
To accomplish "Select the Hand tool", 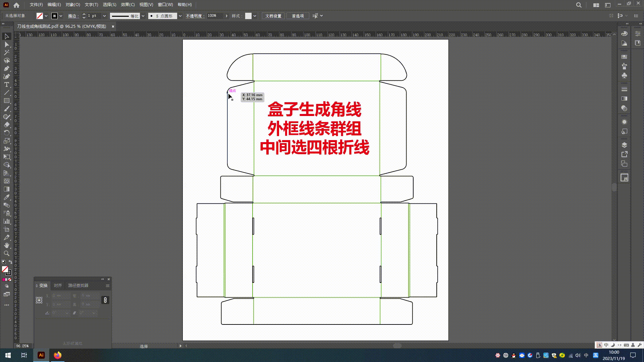I will click(x=7, y=245).
